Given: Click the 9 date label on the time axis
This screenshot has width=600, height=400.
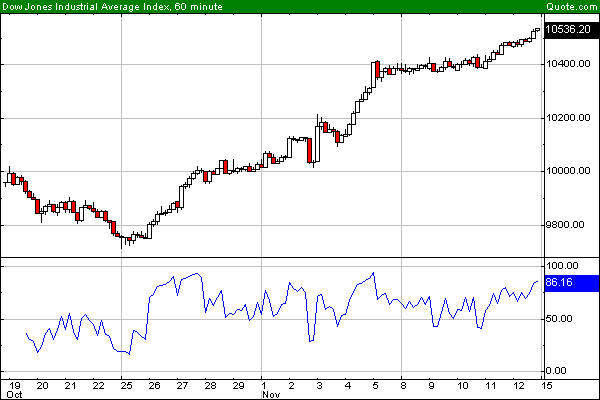Looking at the screenshot, I should 431,385.
